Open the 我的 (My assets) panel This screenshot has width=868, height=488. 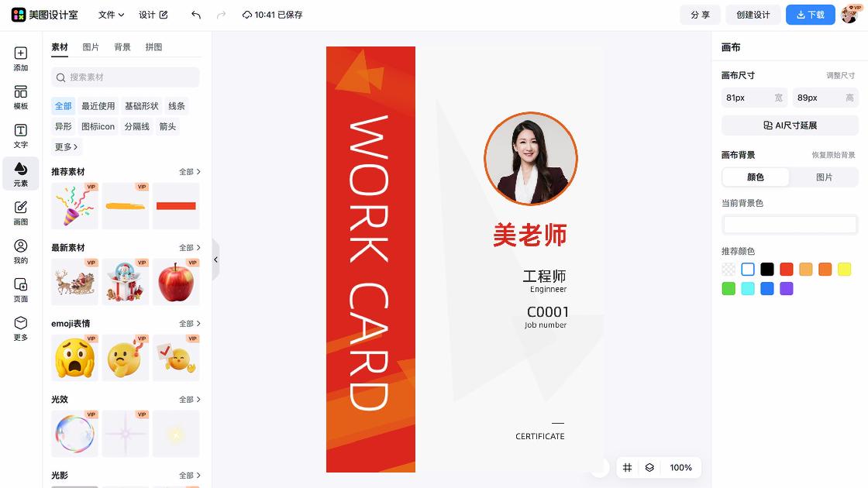pyautogui.click(x=20, y=252)
